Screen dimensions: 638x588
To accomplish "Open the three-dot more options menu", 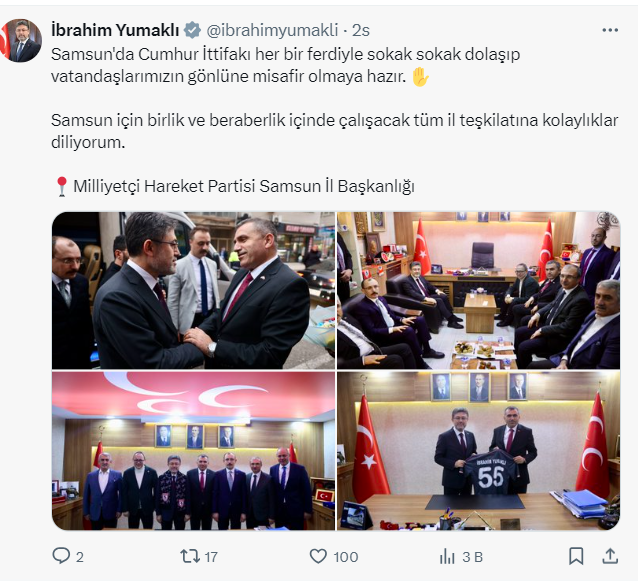I will tap(610, 30).
